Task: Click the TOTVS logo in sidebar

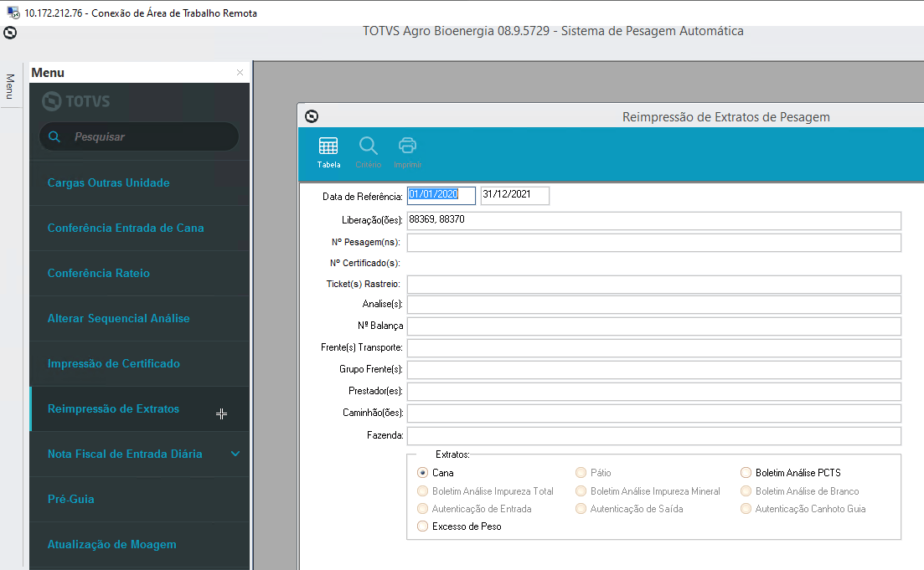Action: 76,101
